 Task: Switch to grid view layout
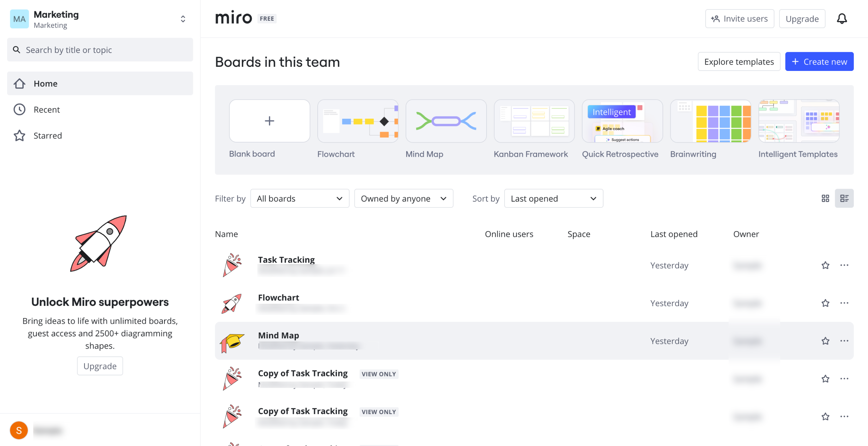coord(825,198)
